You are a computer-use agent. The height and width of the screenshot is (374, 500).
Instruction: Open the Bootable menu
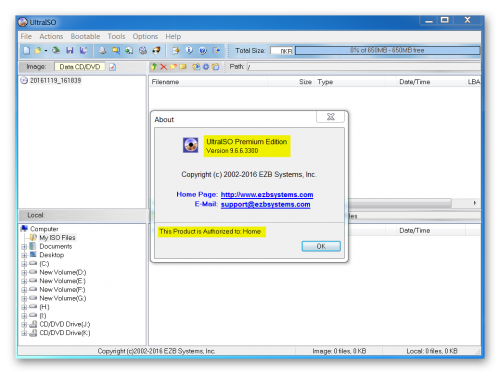[x=85, y=36]
